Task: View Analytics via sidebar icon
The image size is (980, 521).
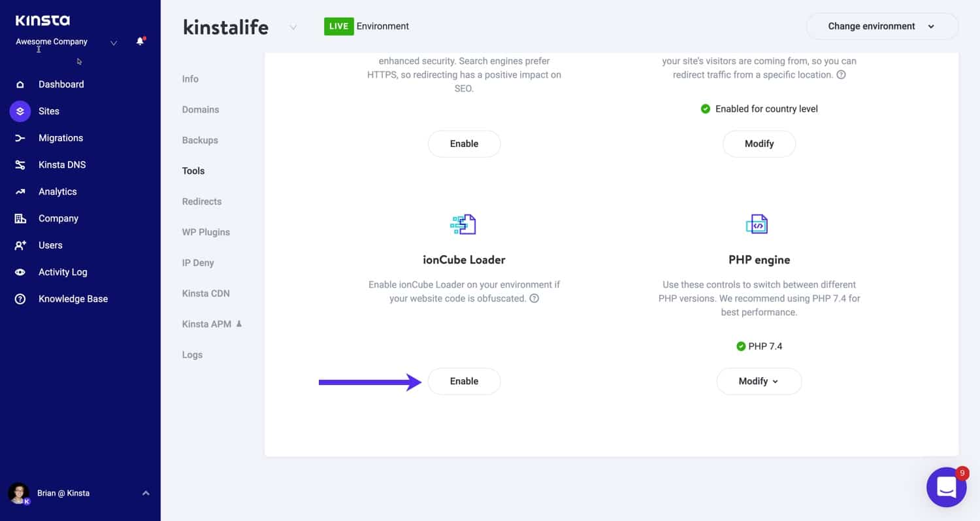Action: point(20,192)
